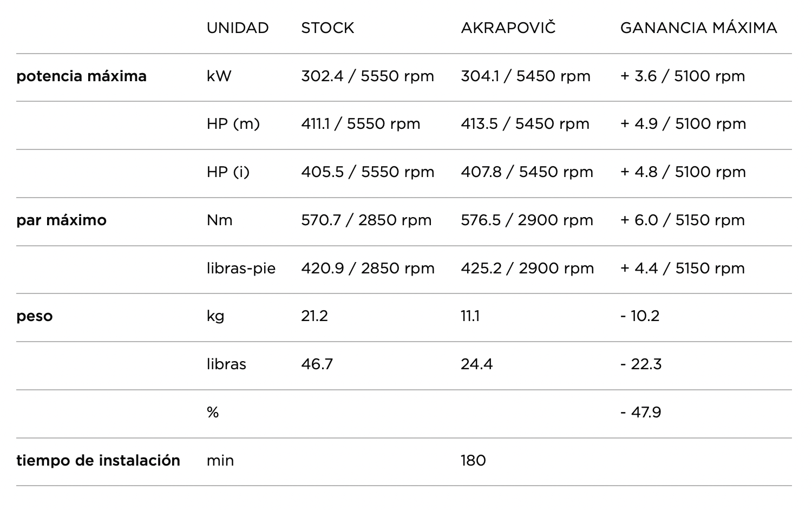
Task: Click the STOCK column header
Action: [x=328, y=28]
